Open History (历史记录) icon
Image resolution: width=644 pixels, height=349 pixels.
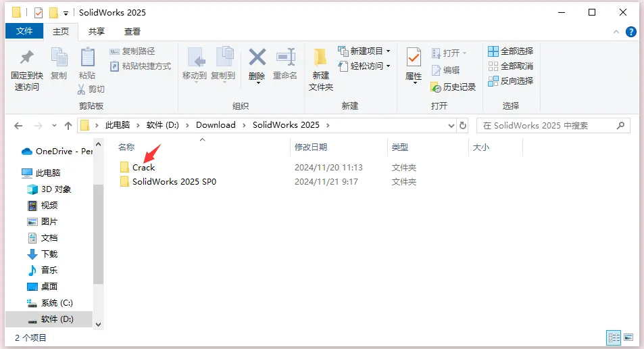coord(436,87)
